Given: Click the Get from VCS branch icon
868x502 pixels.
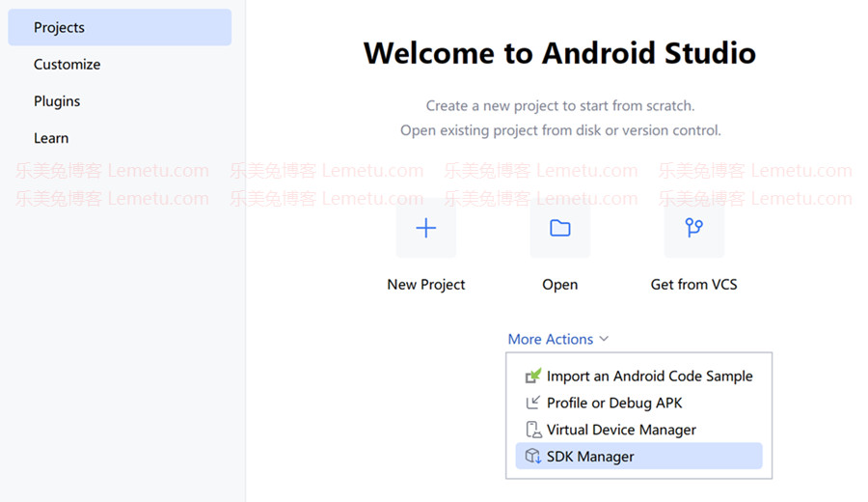Looking at the screenshot, I should [x=693, y=228].
